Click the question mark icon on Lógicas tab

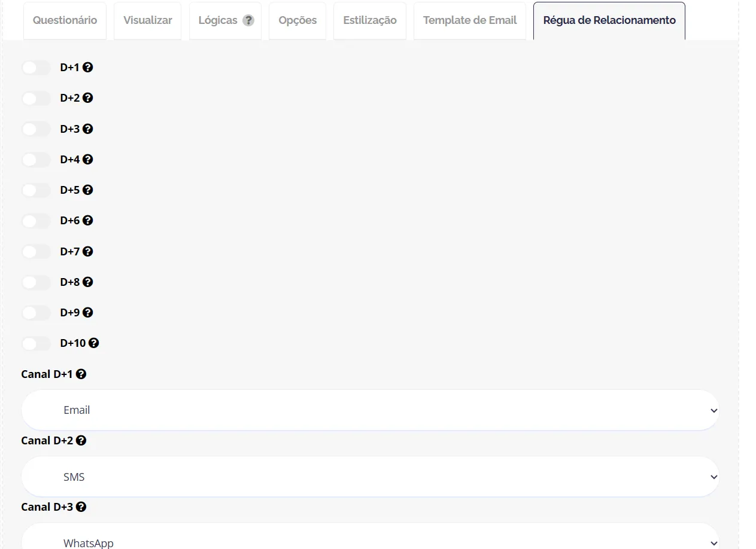pos(248,20)
